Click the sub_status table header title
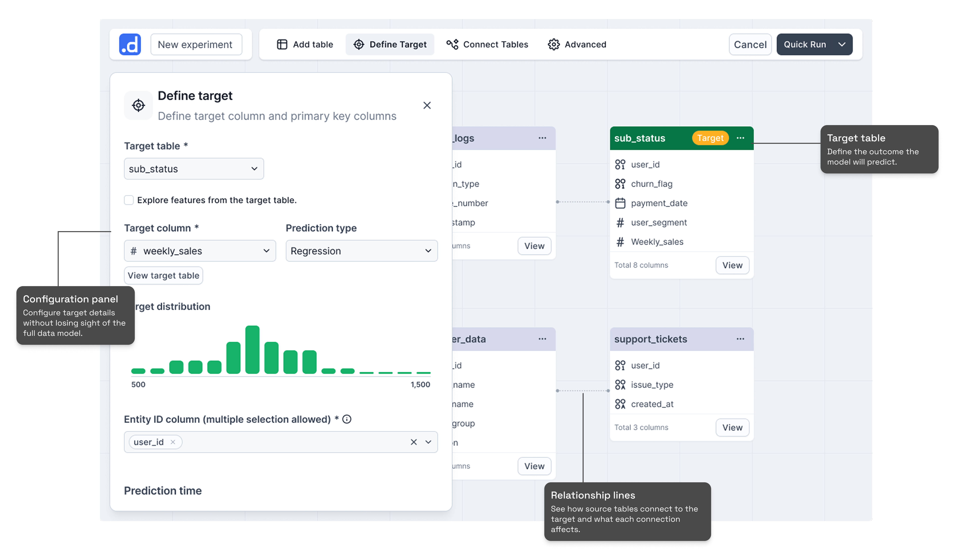The width and height of the screenshot is (955, 560). pos(639,138)
